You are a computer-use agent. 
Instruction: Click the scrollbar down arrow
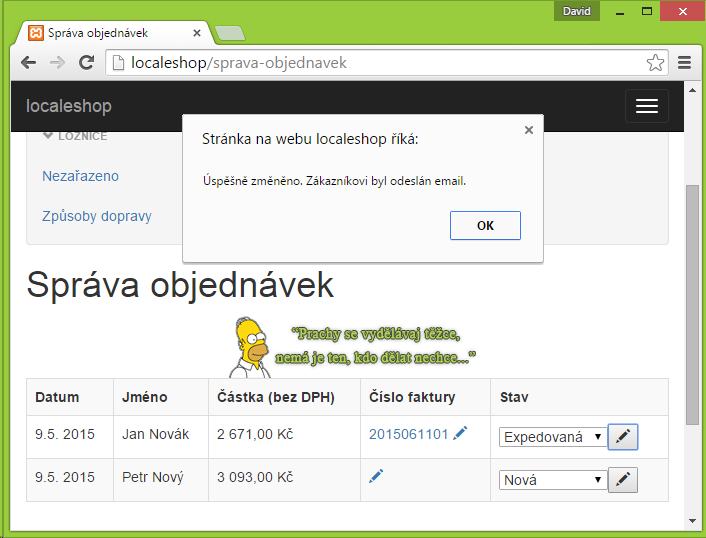coord(692,521)
